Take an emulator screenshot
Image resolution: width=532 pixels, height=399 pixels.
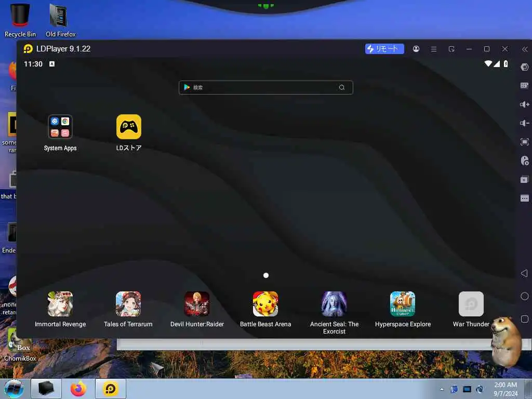pyautogui.click(x=525, y=142)
